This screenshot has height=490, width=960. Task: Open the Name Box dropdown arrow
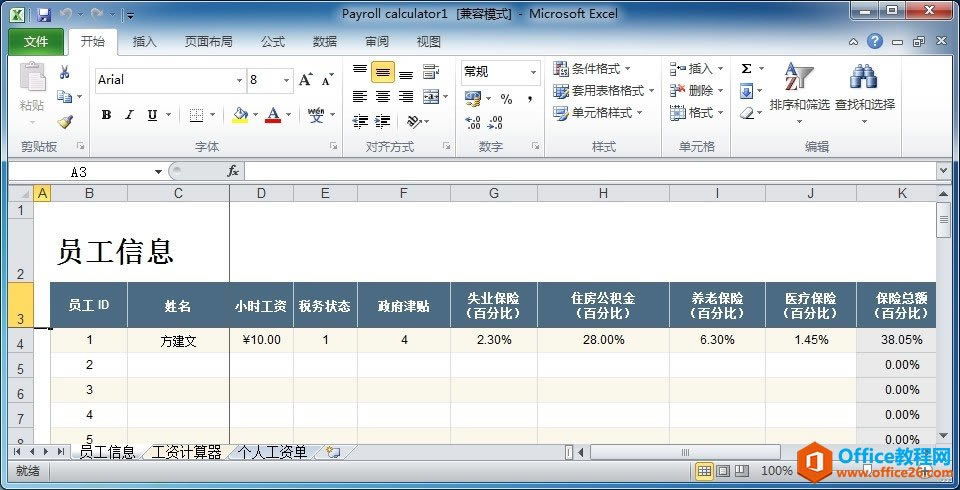point(159,172)
